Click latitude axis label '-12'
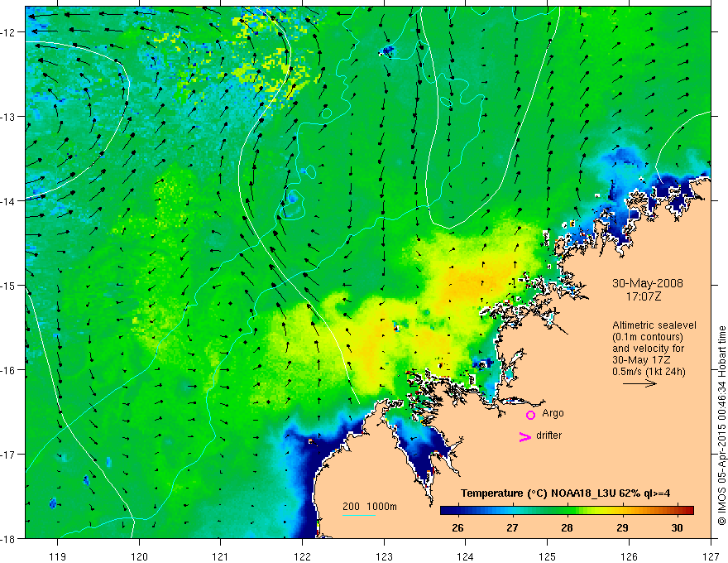The image size is (728, 563). (9, 32)
